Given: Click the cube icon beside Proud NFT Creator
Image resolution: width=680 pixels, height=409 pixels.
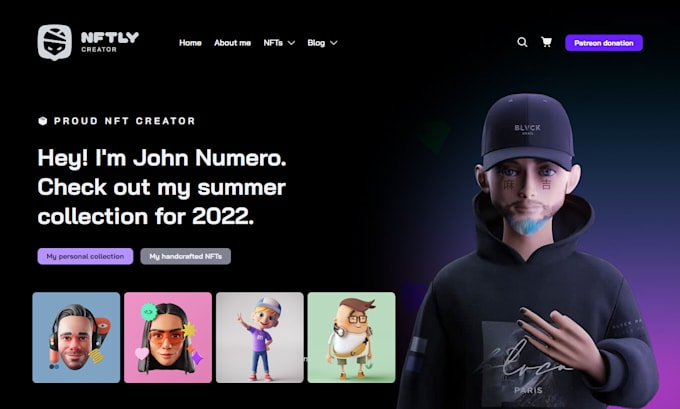Looking at the screenshot, I should coord(42,121).
